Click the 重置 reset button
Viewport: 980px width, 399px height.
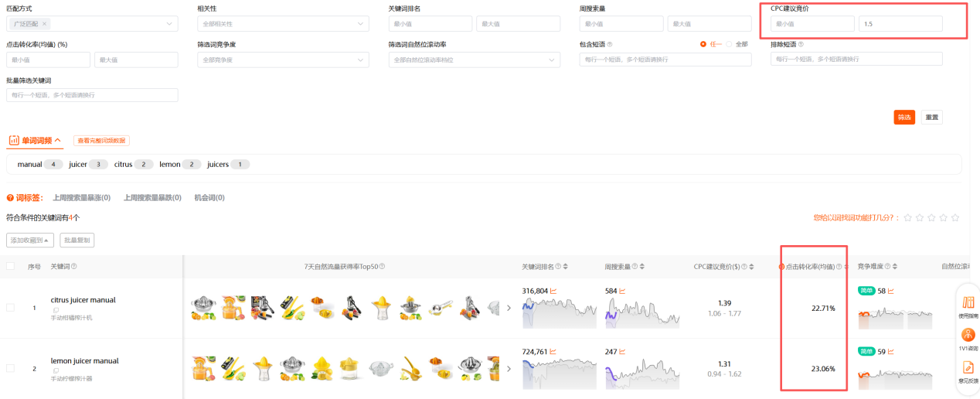click(x=931, y=118)
